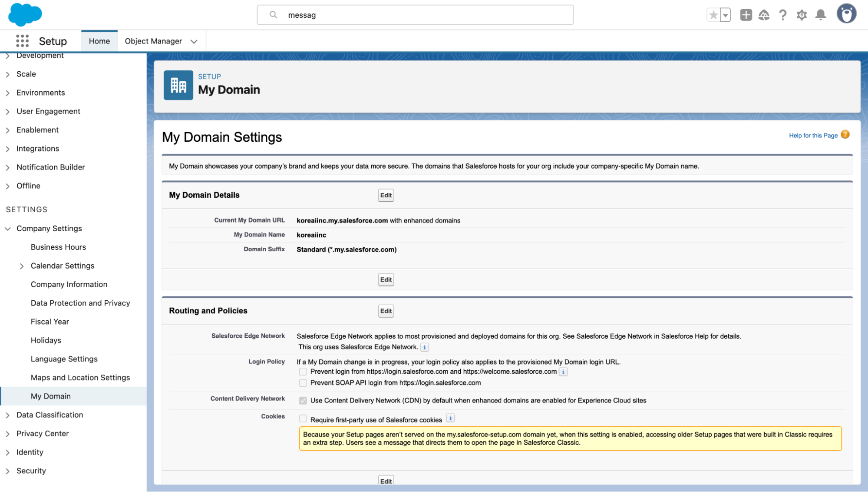Open Data Protection and Privacy
Image resolution: width=868 pixels, height=492 pixels.
80,303
